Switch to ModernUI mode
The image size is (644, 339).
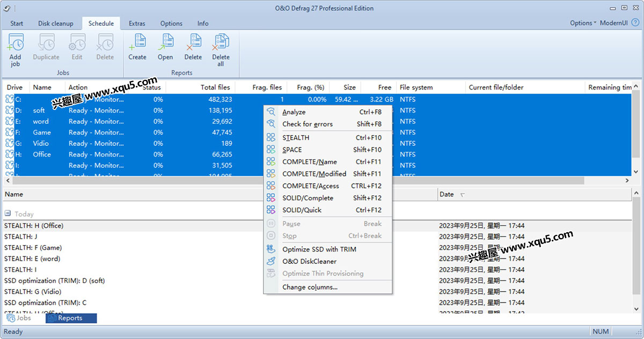coord(614,23)
